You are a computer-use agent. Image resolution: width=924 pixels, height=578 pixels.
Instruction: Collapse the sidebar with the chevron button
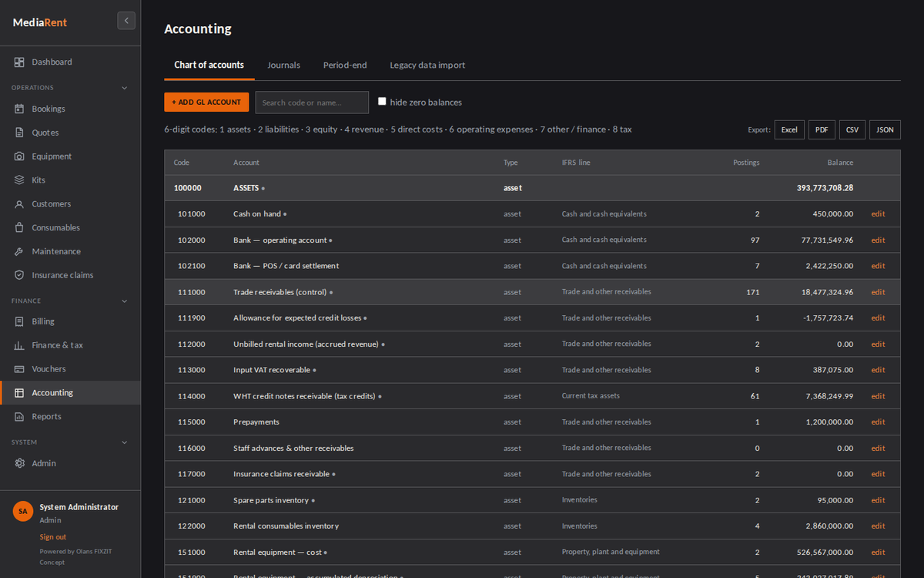pyautogui.click(x=126, y=21)
